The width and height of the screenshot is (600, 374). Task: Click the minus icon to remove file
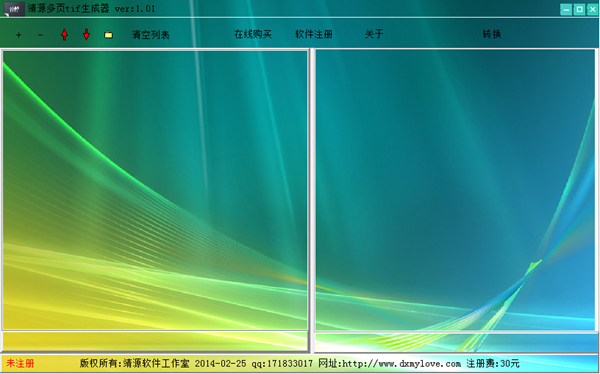click(x=40, y=35)
